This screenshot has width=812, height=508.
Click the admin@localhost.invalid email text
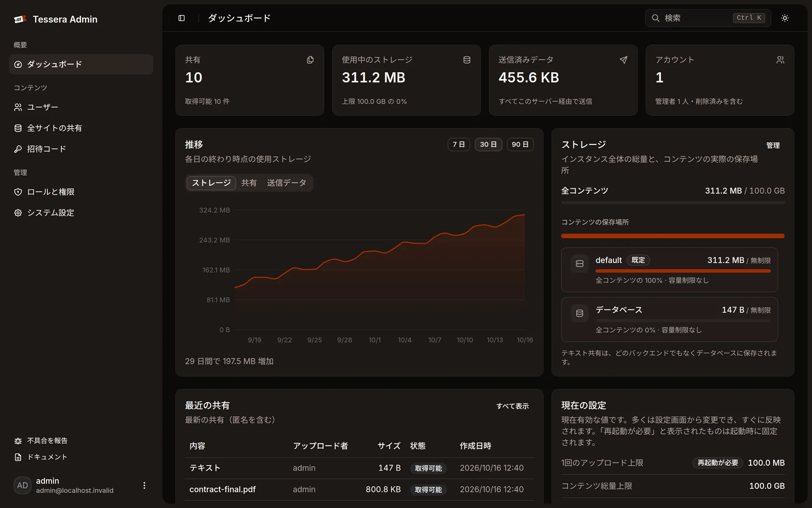pos(74,490)
